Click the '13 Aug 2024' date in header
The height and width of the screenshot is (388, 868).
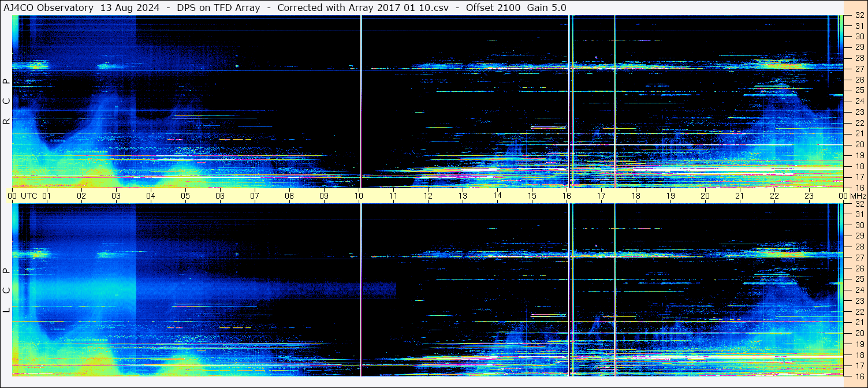coord(130,8)
